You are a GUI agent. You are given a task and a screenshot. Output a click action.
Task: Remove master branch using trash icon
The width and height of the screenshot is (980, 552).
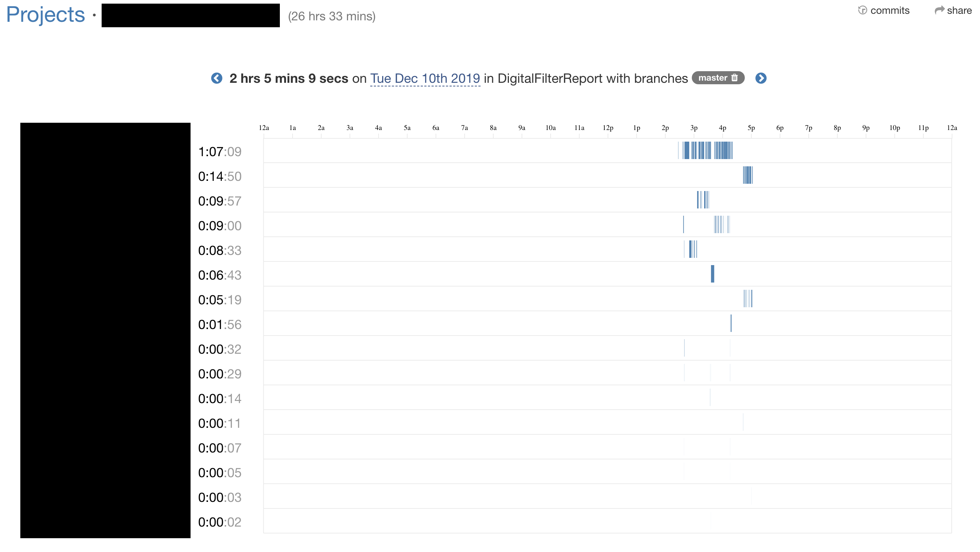(735, 78)
